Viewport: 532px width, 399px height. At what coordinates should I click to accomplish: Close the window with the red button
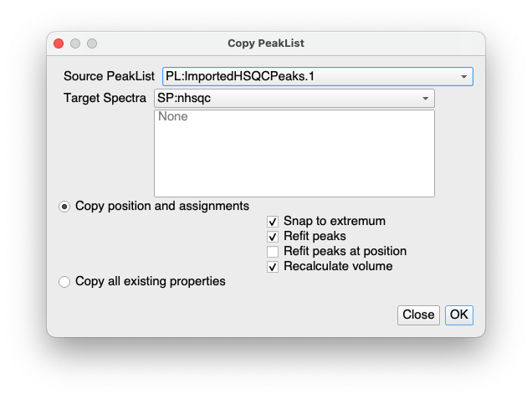tap(59, 43)
